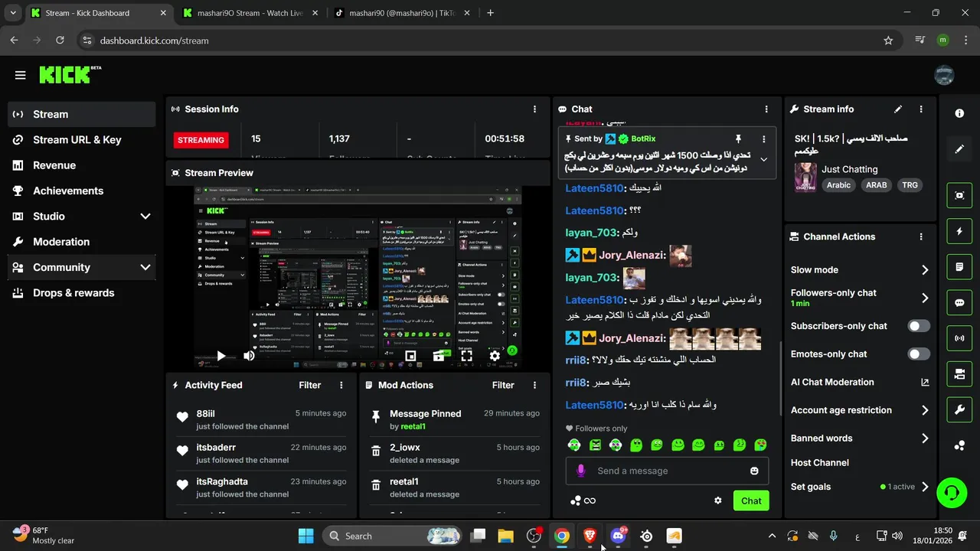Click the lightning bolt sidebar icon
Viewport: 980px width, 551px height.
pyautogui.click(x=959, y=231)
